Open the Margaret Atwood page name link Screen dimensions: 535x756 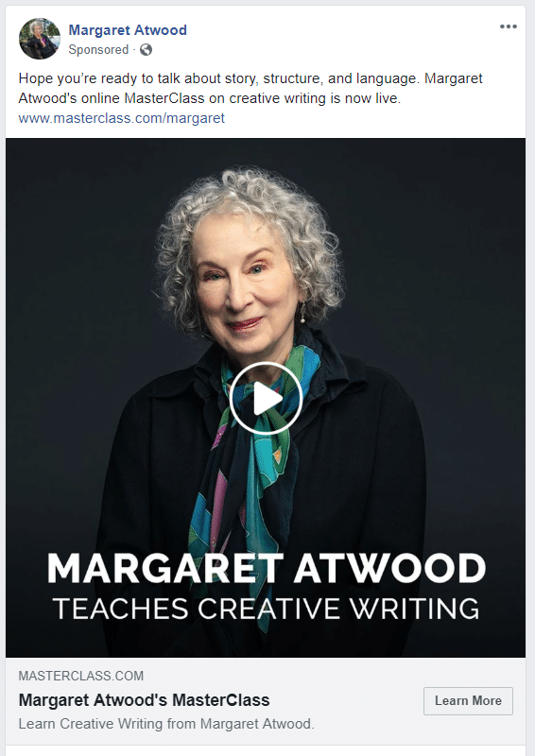128,30
